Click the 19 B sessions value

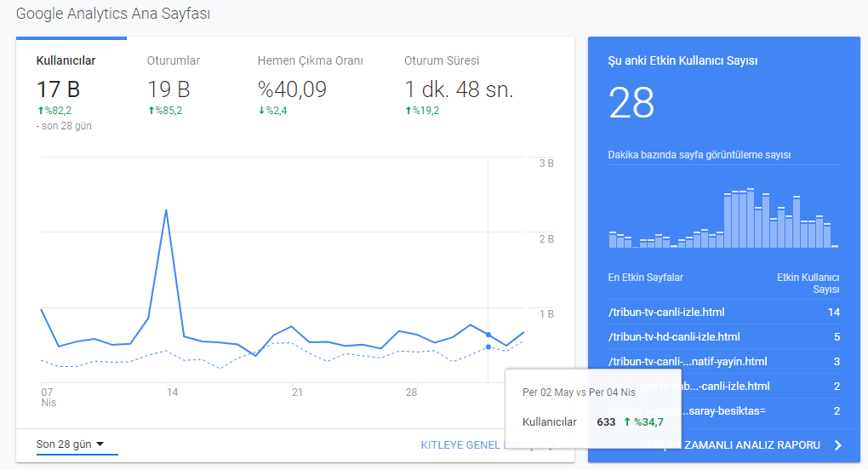pos(168,89)
